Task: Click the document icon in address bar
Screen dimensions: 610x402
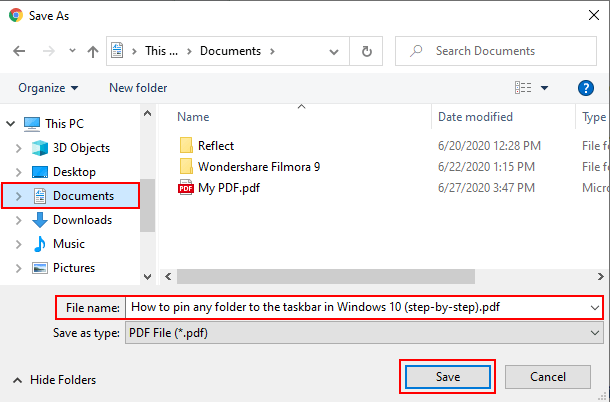Action: point(117,51)
